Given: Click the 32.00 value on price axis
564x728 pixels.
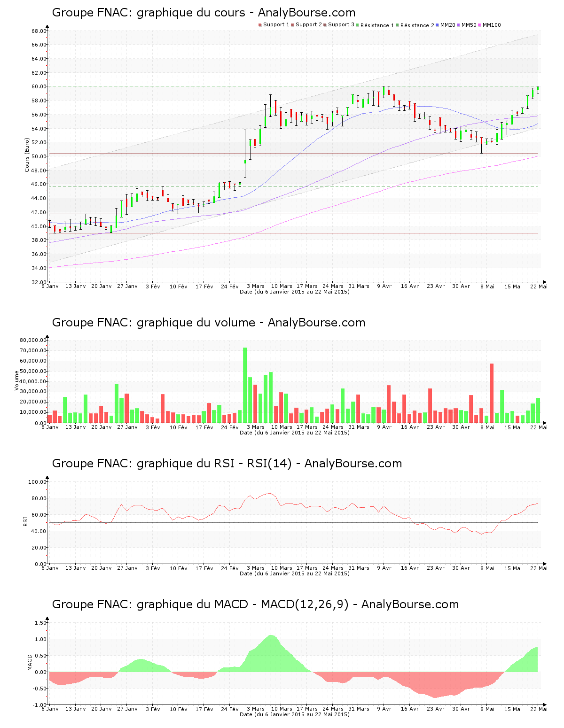Looking at the screenshot, I should tap(39, 282).
